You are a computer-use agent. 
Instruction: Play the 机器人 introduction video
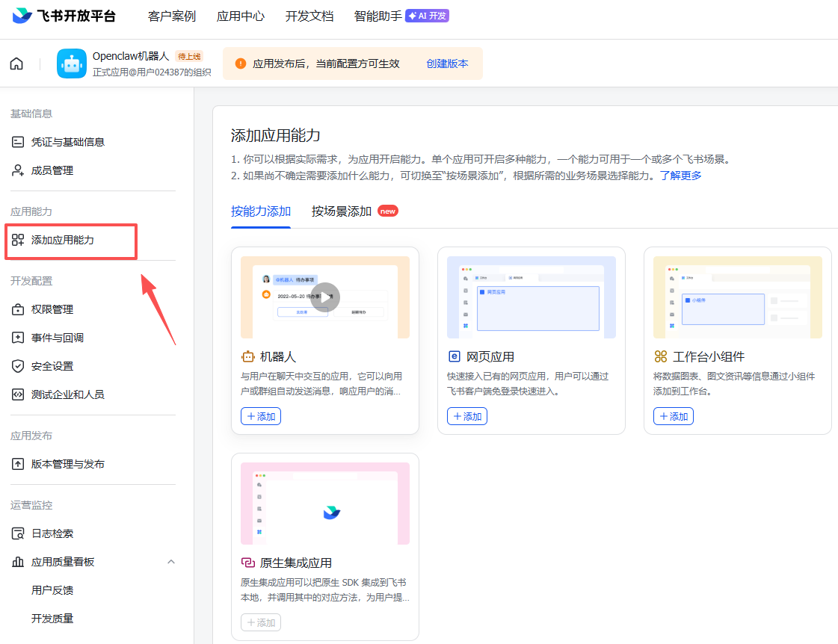[x=325, y=297]
